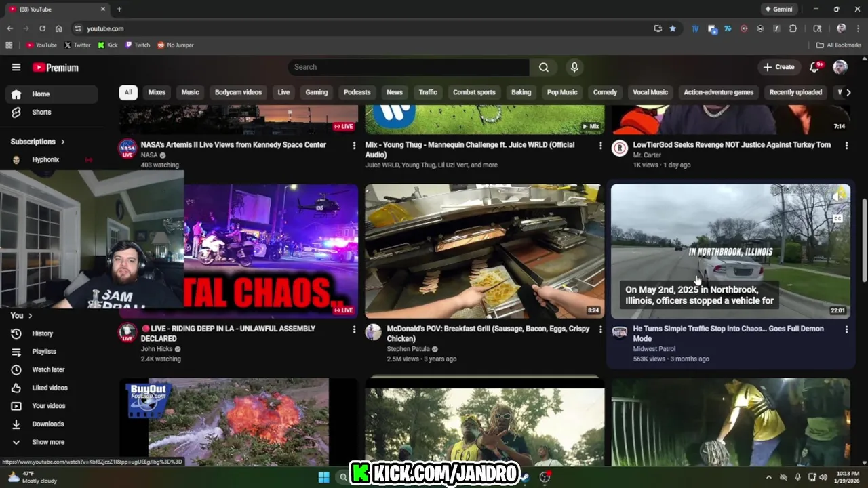Expand Show more in the sidebar
The image size is (868, 488).
[52, 442]
